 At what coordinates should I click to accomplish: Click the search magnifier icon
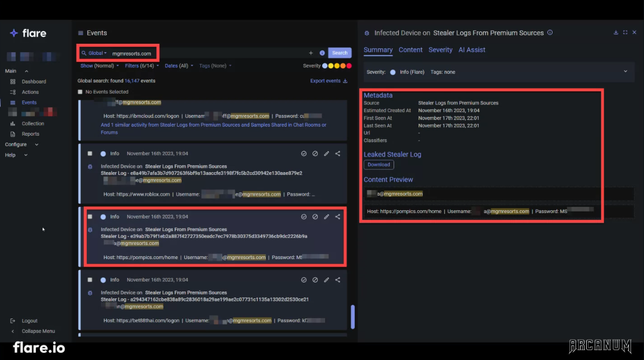tap(84, 53)
